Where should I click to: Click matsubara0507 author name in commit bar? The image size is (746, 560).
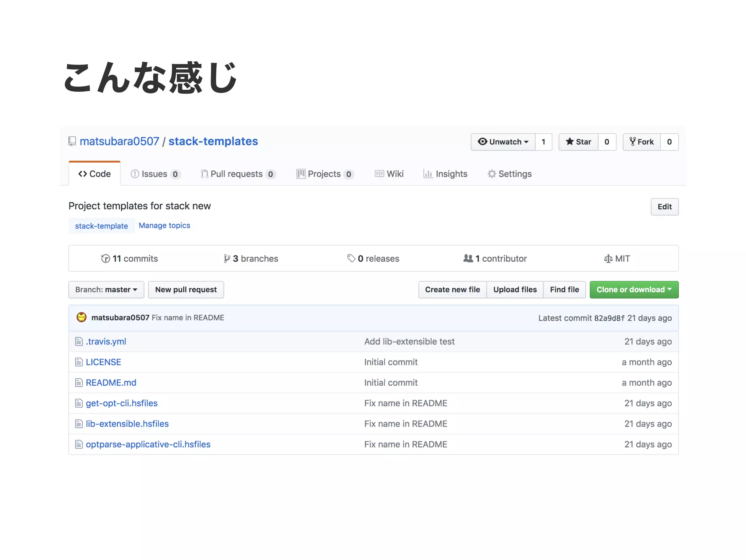pos(120,318)
